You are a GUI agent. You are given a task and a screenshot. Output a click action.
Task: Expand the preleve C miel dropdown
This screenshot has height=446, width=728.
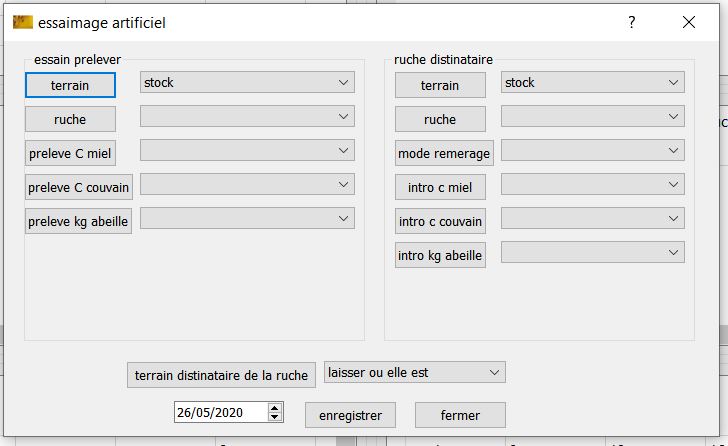247,151
